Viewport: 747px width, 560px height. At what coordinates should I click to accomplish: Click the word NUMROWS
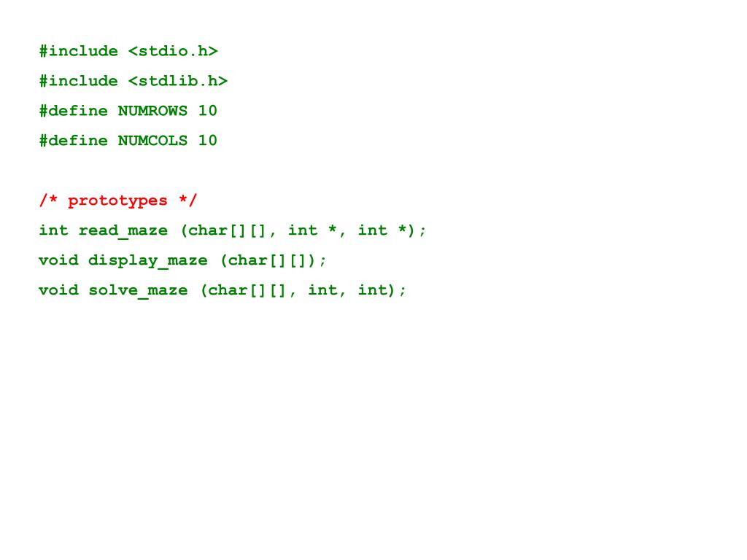point(153,111)
